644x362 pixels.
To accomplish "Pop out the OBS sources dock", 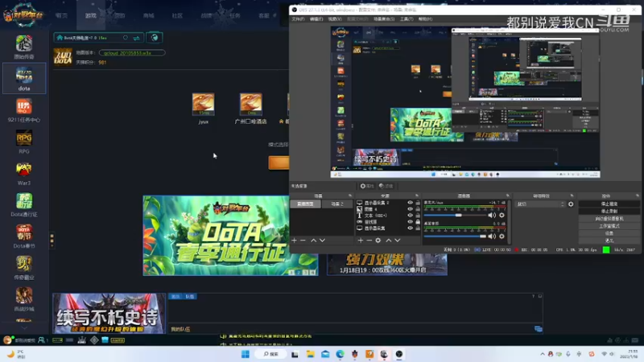I will point(416,195).
